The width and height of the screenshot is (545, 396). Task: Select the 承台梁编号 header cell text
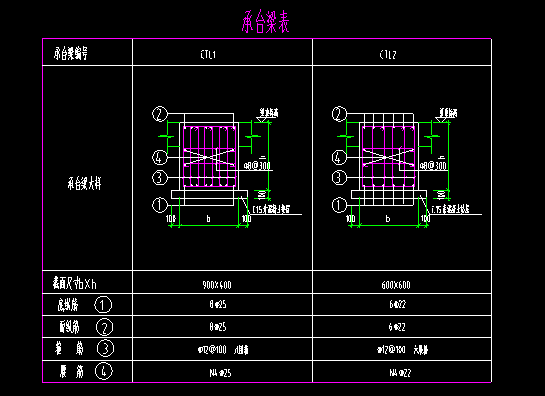(71, 54)
